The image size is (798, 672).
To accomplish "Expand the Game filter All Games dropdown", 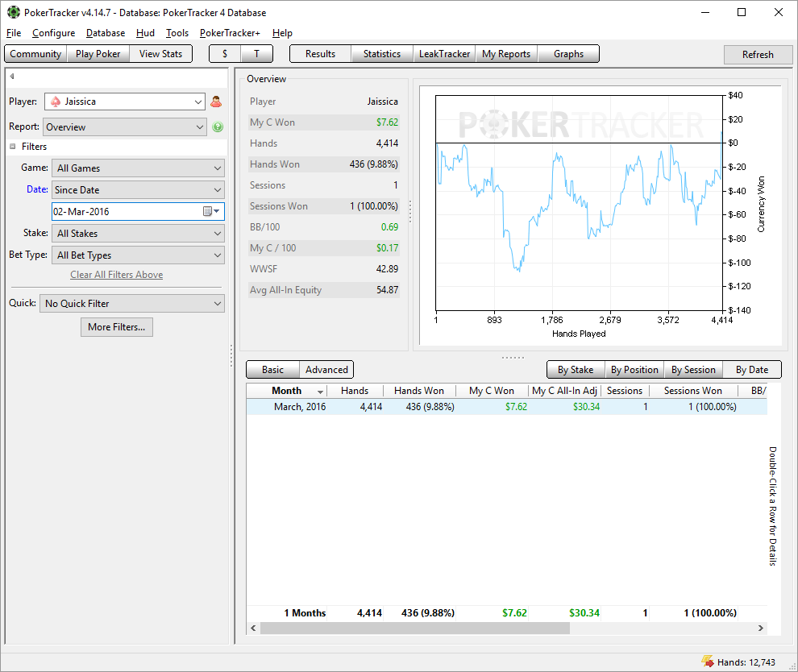I will point(138,168).
